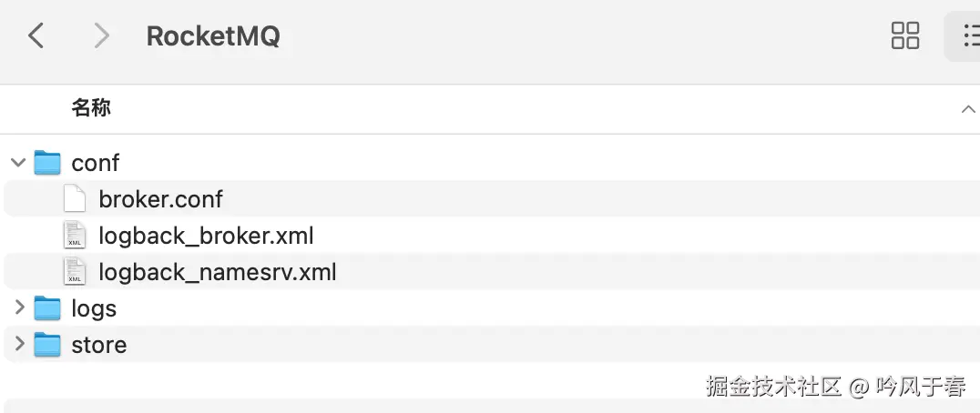
Task: Click the store folder icon
Action: click(47, 345)
